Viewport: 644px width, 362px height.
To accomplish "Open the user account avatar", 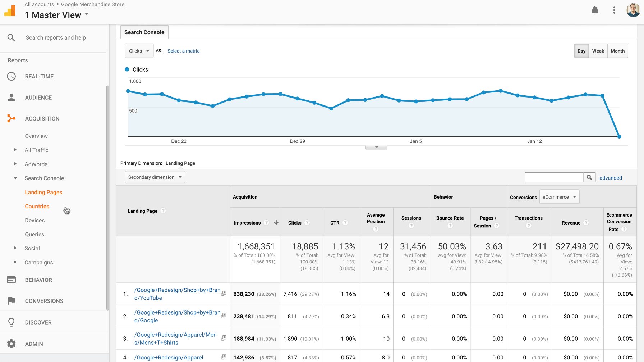I will [633, 10].
